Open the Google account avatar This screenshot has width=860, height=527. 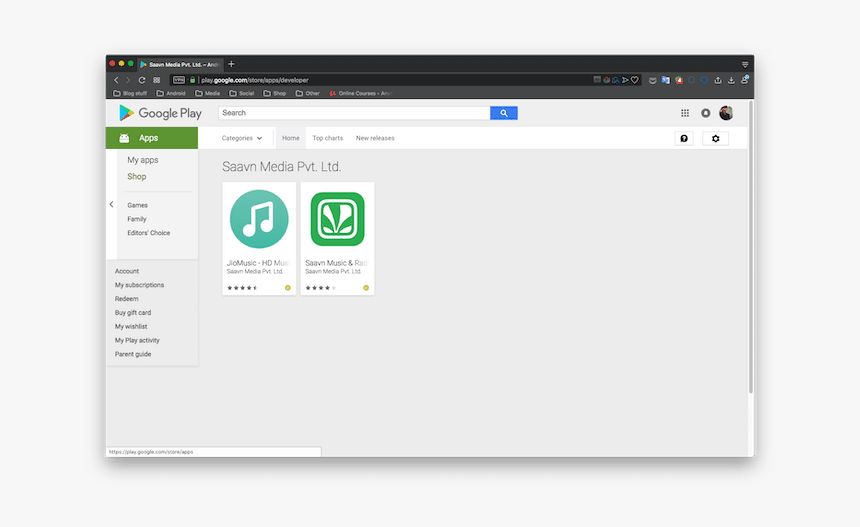pyautogui.click(x=726, y=113)
